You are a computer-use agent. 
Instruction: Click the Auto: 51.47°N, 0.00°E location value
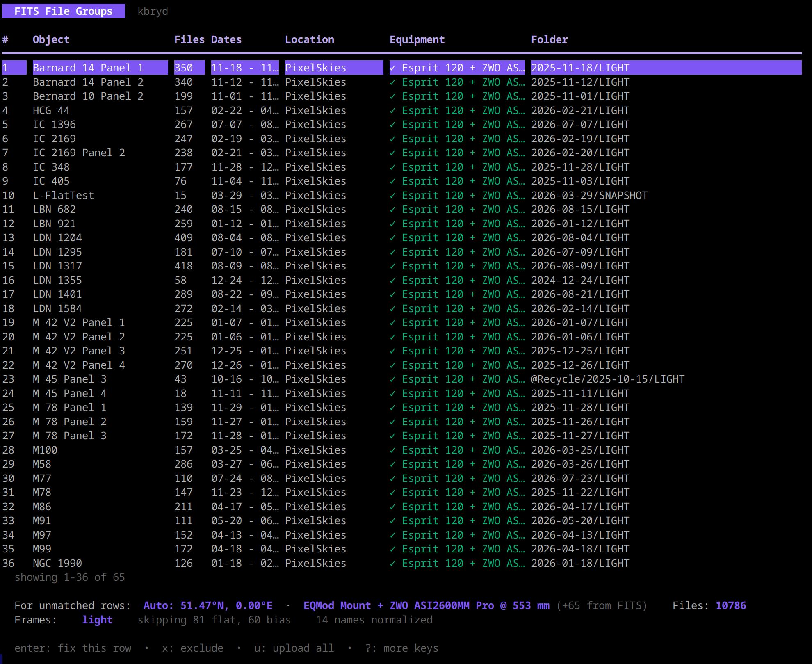[208, 605]
